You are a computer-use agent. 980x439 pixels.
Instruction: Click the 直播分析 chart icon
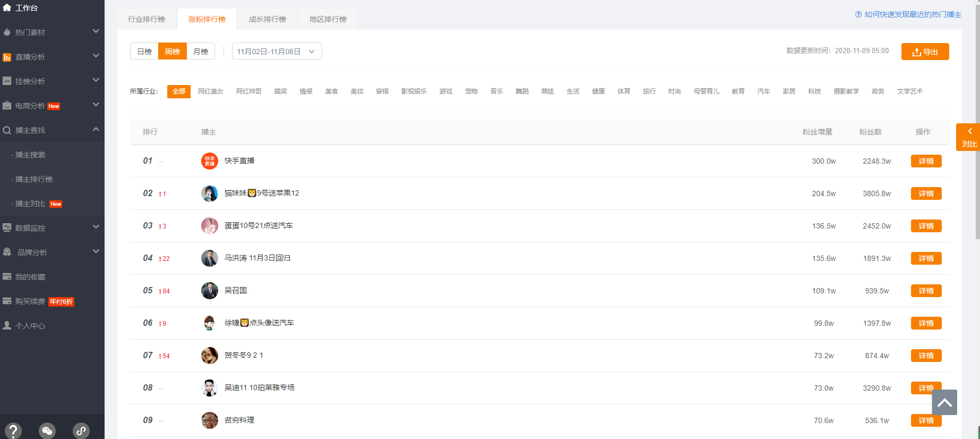click(x=7, y=57)
